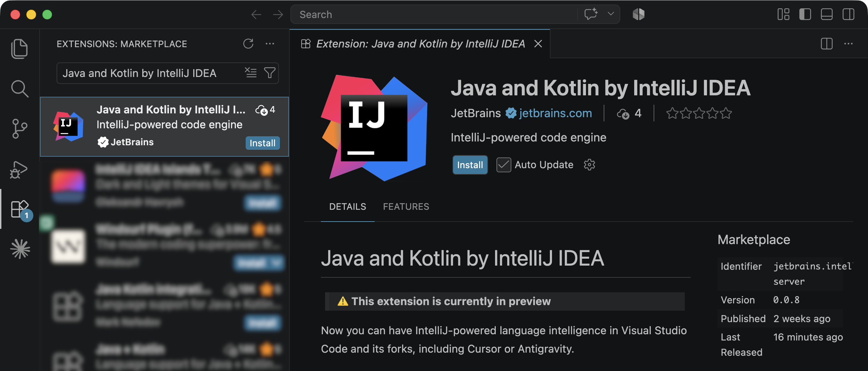Click the preview warning icon

pos(343,301)
